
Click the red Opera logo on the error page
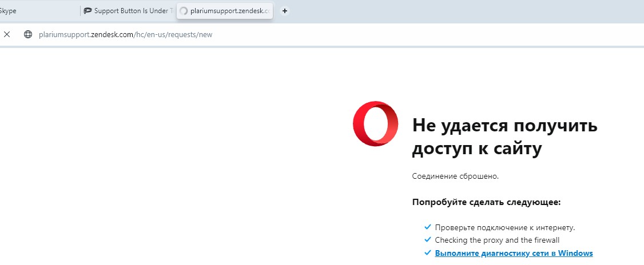click(375, 124)
